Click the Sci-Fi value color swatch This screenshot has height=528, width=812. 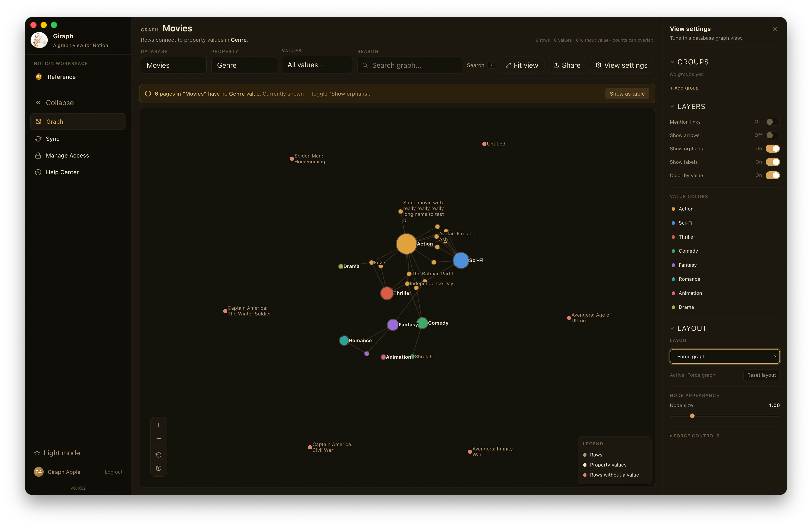coord(673,223)
